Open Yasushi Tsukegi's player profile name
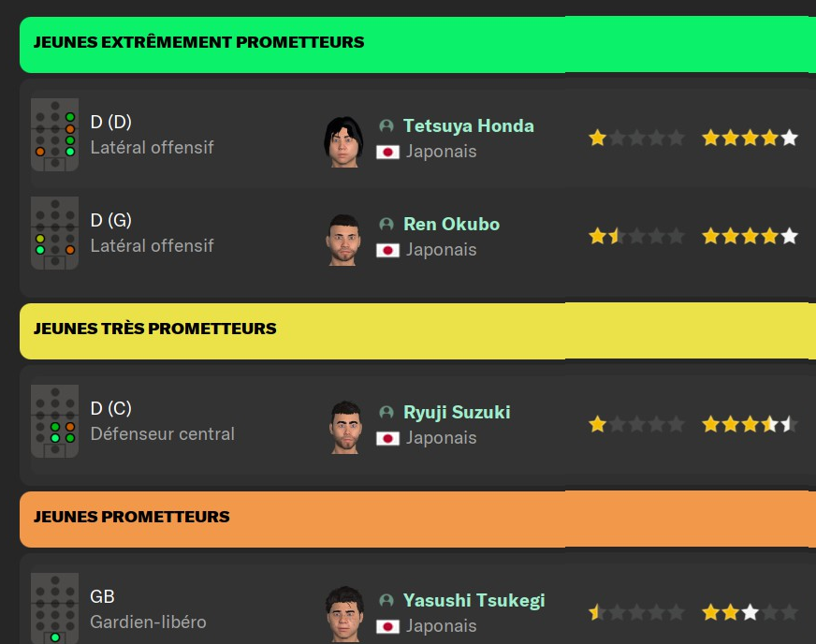 point(474,600)
